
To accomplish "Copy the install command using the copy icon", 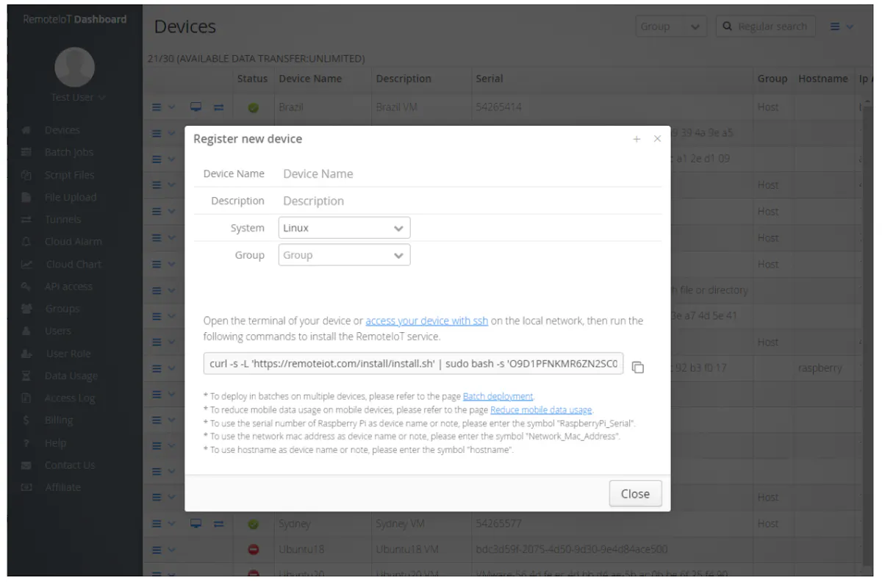I will click(637, 366).
